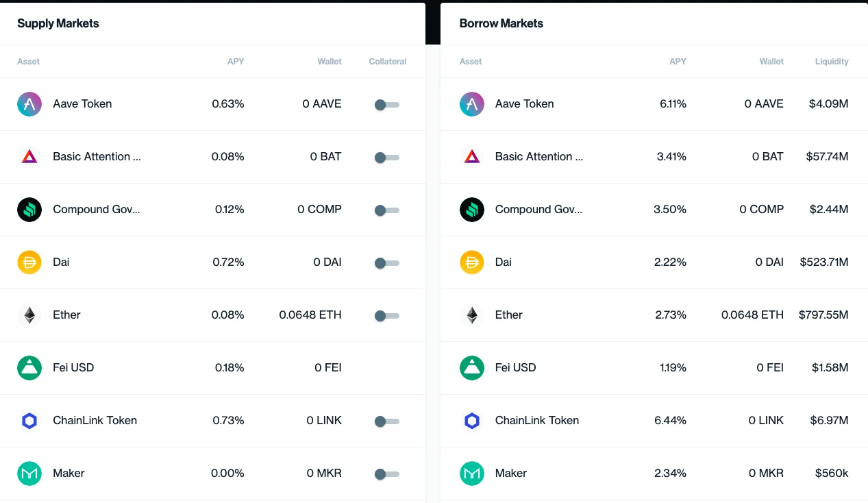Open Fei USD supply market row
868x503 pixels.
pos(212,368)
